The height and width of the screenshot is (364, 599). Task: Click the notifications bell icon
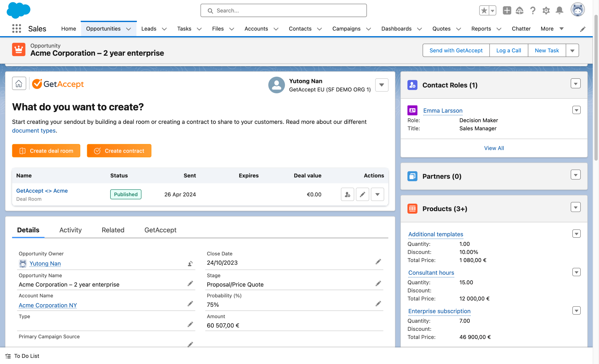[x=559, y=11]
